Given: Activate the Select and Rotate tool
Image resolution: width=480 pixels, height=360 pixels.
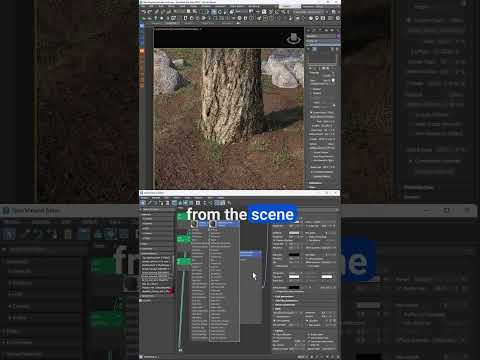Looking at the screenshot, I should pyautogui.click(x=220, y=12).
